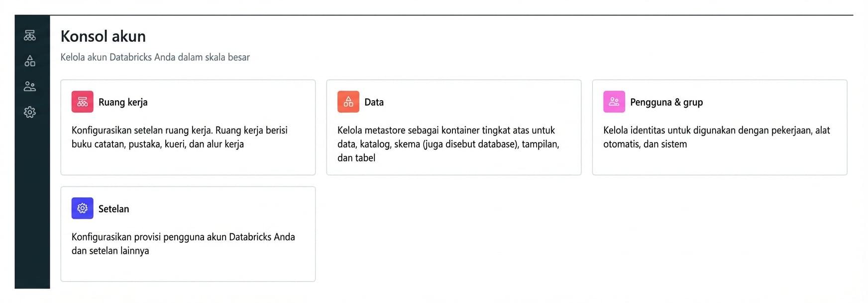Click the Ruang kerja card title text

[123, 102]
